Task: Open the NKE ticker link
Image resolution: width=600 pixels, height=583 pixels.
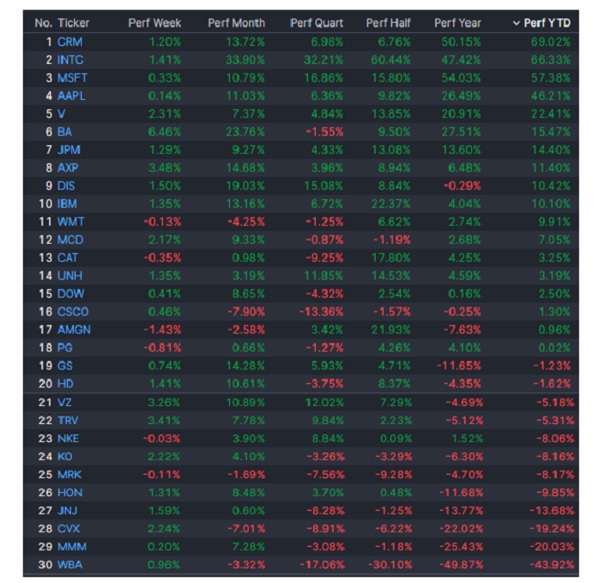Action: pos(68,438)
